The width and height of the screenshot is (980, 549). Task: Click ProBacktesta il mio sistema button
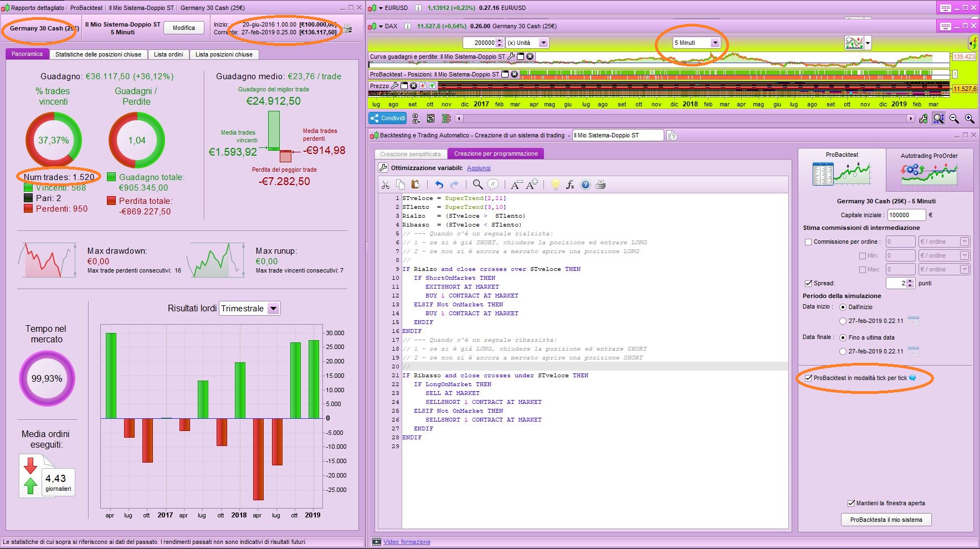(886, 520)
